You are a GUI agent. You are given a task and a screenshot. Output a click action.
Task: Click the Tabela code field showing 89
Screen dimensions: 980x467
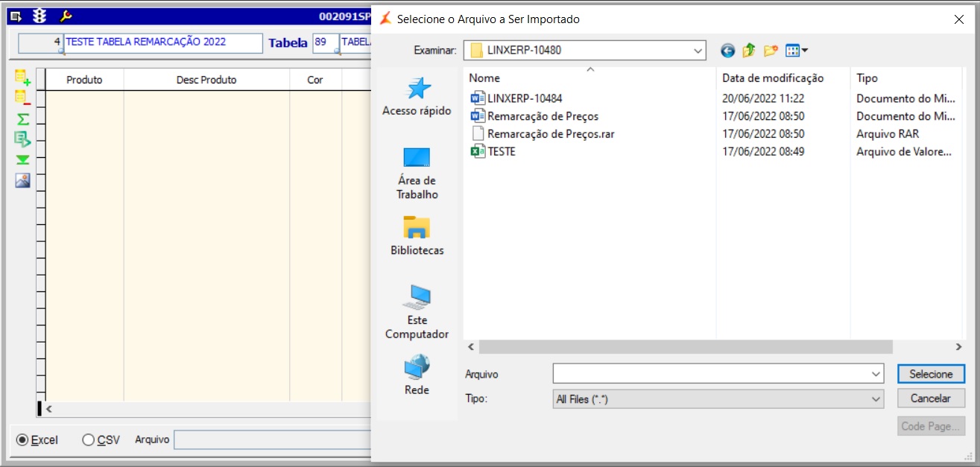(326, 42)
